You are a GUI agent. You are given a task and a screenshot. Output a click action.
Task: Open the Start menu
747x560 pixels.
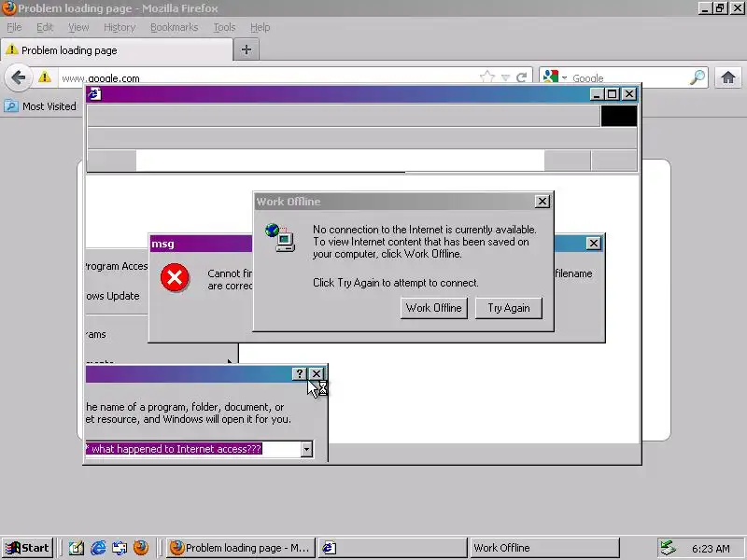pos(27,548)
